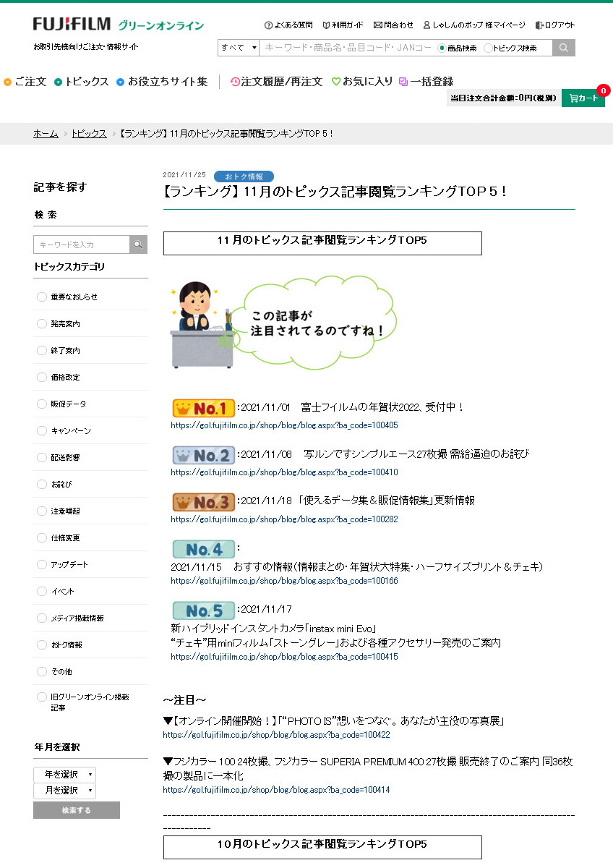Viewport: 613px width, 868px height.
Task: Open the 年を選択 year dropdown
Action: [x=64, y=775]
